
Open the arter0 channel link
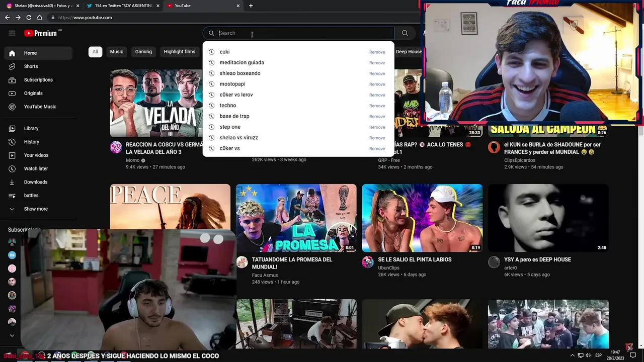(510, 268)
